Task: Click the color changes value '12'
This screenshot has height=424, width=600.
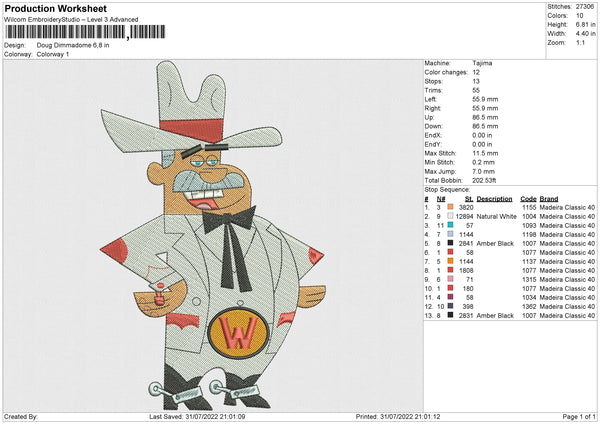Action: coord(476,72)
